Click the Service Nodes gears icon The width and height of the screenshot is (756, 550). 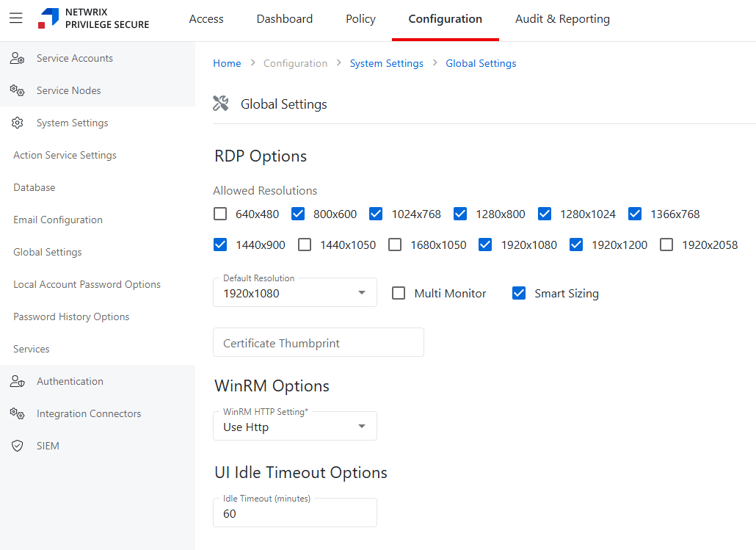18,90
